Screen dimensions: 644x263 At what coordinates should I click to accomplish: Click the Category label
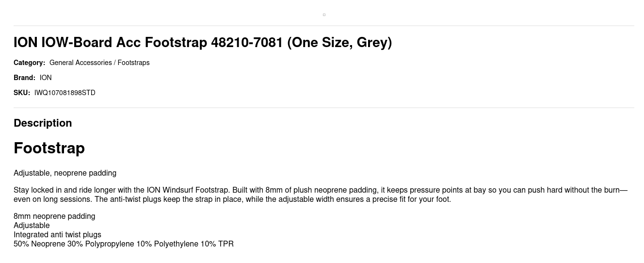click(29, 63)
